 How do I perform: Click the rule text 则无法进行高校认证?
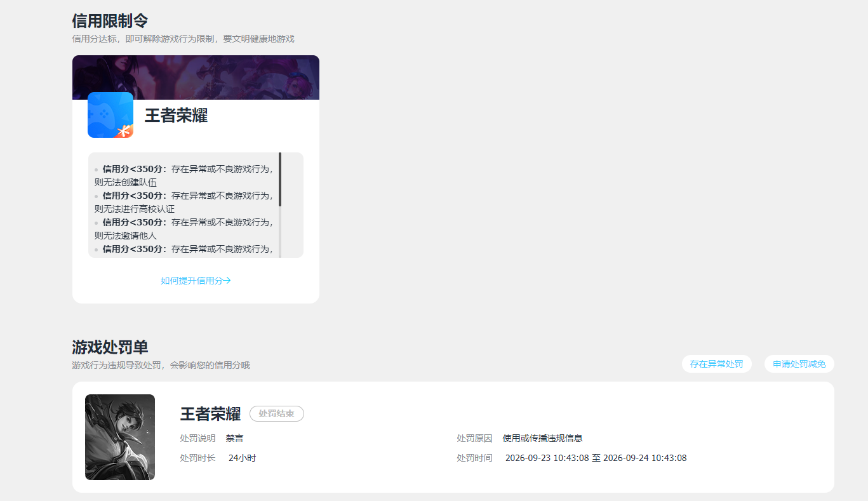click(134, 209)
